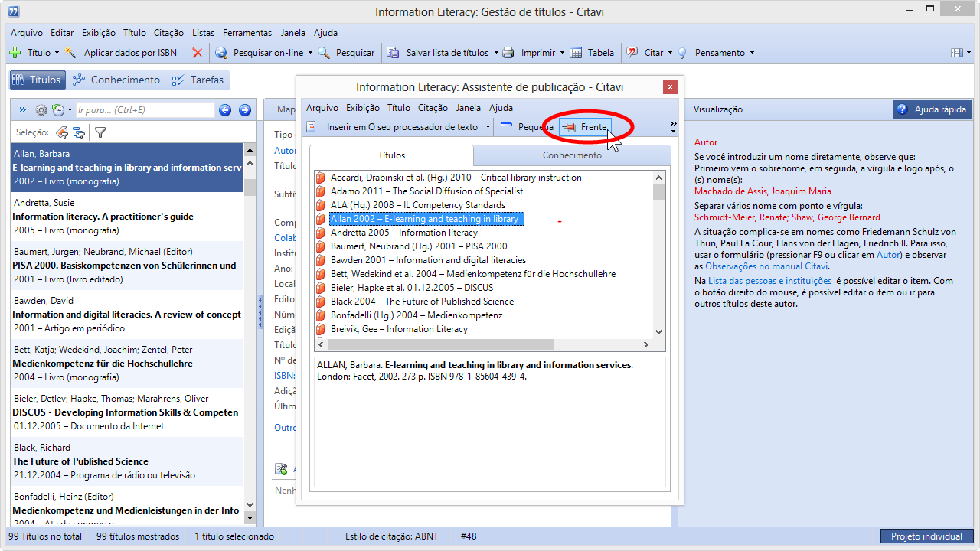The width and height of the screenshot is (980, 551).
Task: Click the Pensamento lightbulb icon
Action: pos(682,53)
